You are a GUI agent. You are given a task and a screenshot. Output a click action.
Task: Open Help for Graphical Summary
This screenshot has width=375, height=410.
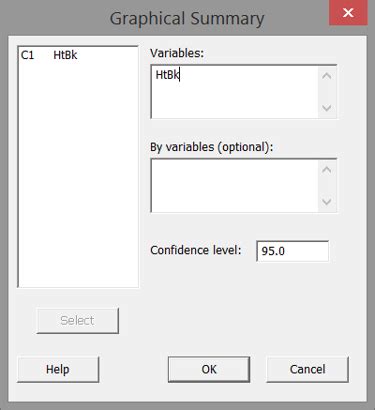pos(58,369)
